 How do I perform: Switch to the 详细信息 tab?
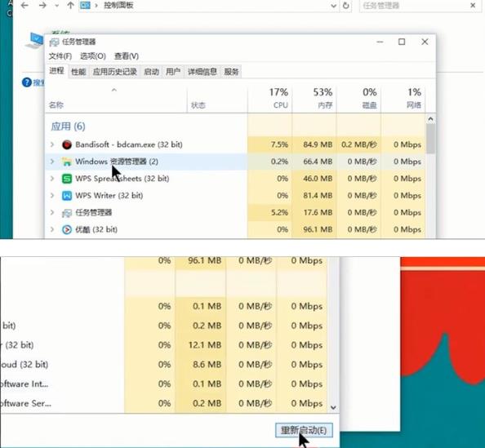(x=202, y=72)
